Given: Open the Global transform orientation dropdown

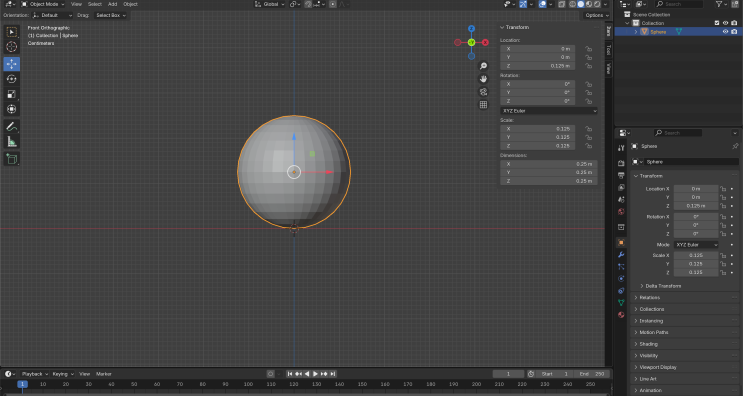Looking at the screenshot, I should click(270, 4).
